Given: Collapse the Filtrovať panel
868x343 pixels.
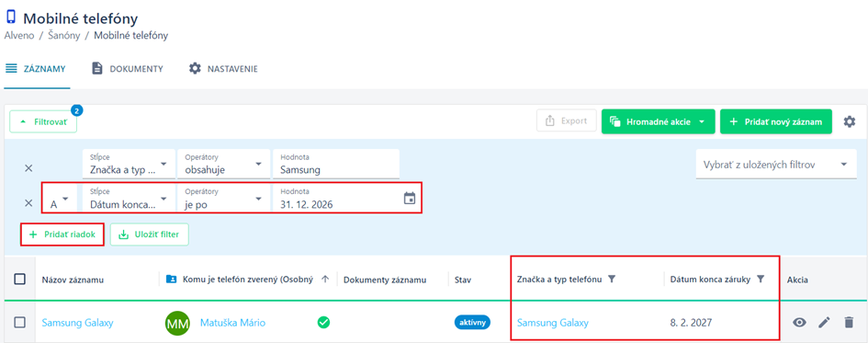Looking at the screenshot, I should point(43,121).
